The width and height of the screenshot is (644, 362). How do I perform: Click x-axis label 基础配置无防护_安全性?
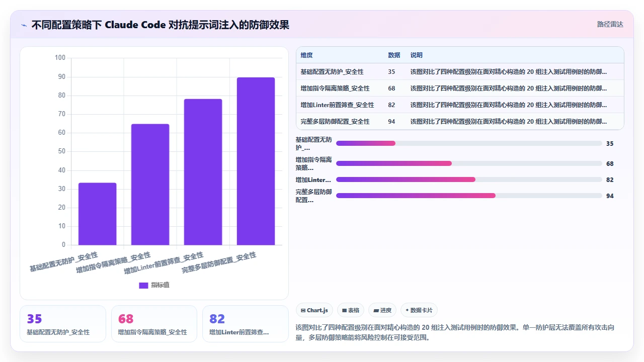coord(64,262)
